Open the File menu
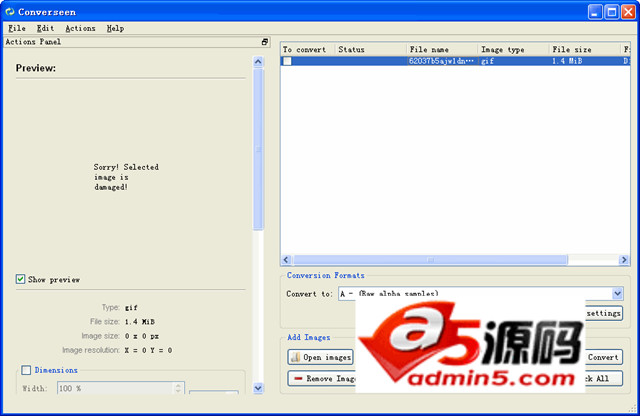 [17, 28]
